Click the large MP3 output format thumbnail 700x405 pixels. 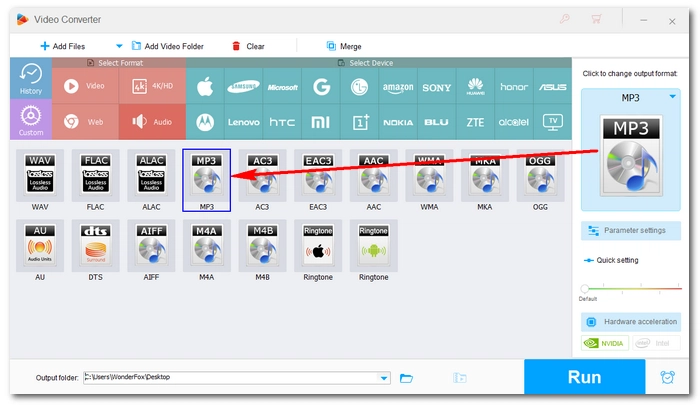(x=631, y=156)
